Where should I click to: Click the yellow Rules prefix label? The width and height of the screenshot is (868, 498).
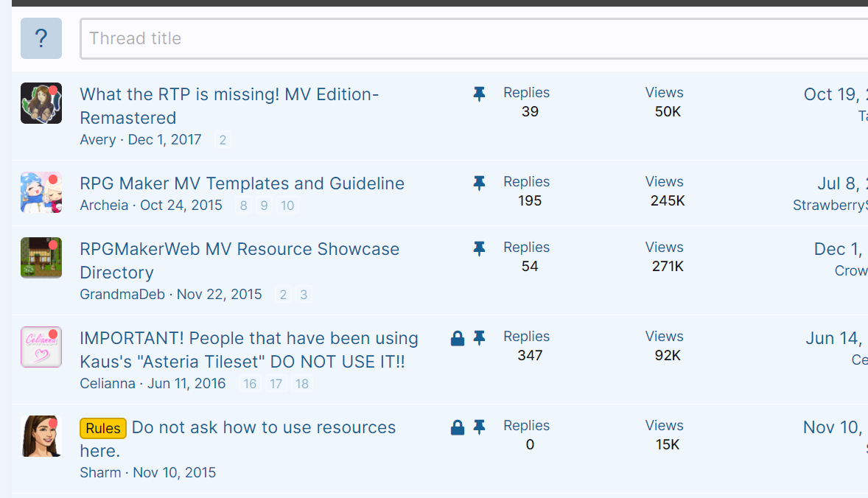pyautogui.click(x=103, y=428)
